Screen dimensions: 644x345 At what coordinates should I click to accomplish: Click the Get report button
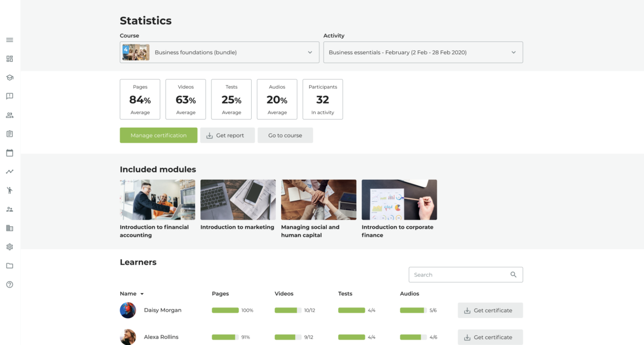[228, 135]
